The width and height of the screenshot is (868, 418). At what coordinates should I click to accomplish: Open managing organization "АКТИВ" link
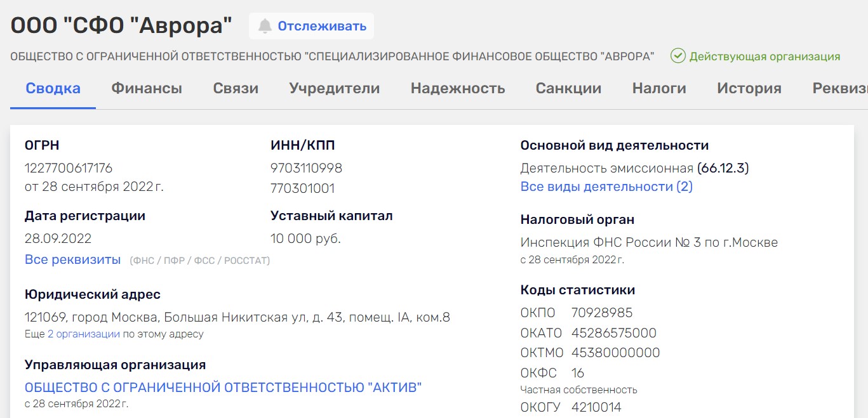[x=223, y=388]
